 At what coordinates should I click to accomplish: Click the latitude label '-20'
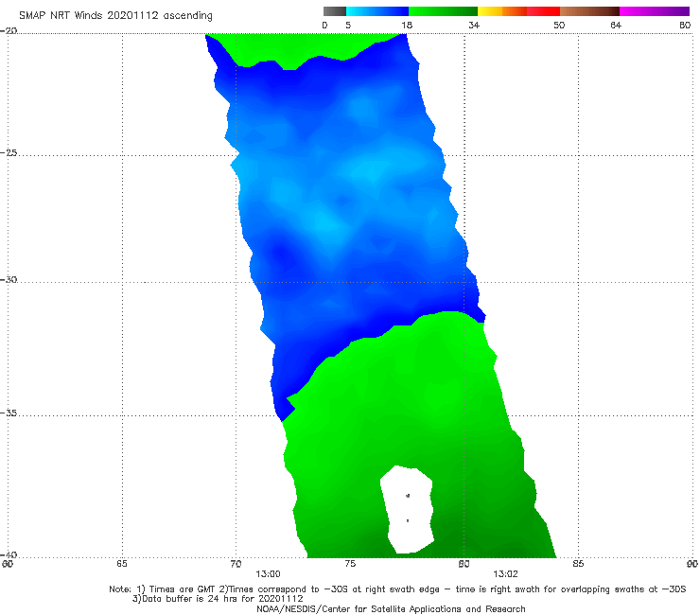tap(9, 30)
